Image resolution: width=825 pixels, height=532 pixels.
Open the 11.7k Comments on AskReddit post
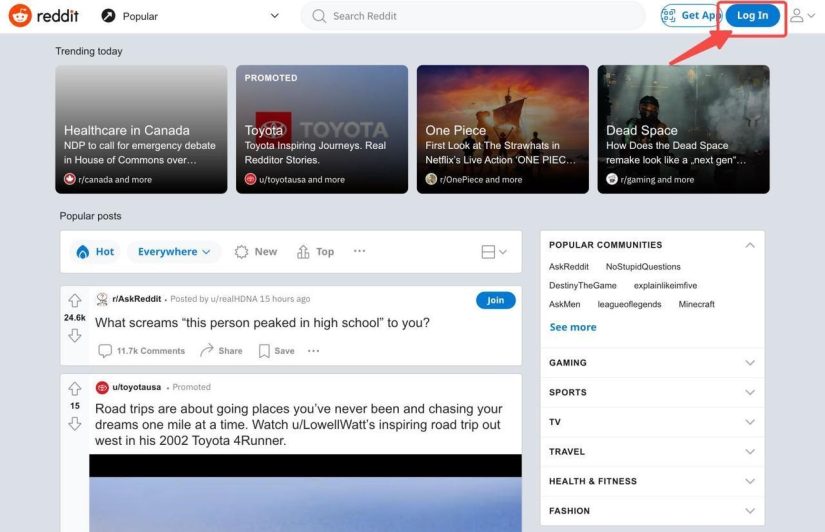[142, 351]
